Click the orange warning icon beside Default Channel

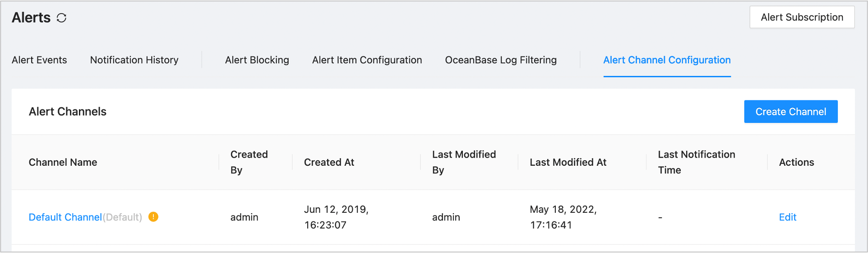153,217
